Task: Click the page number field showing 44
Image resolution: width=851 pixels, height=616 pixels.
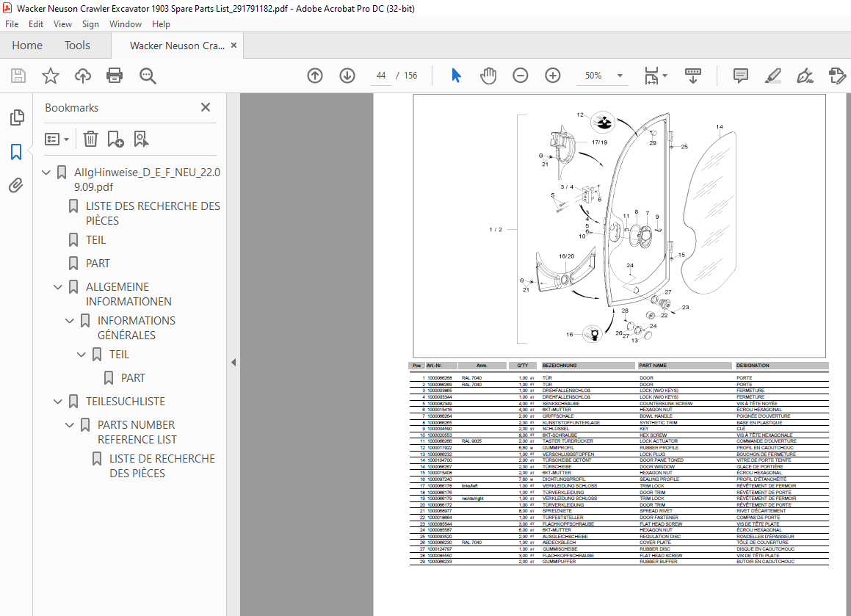Action: click(381, 76)
